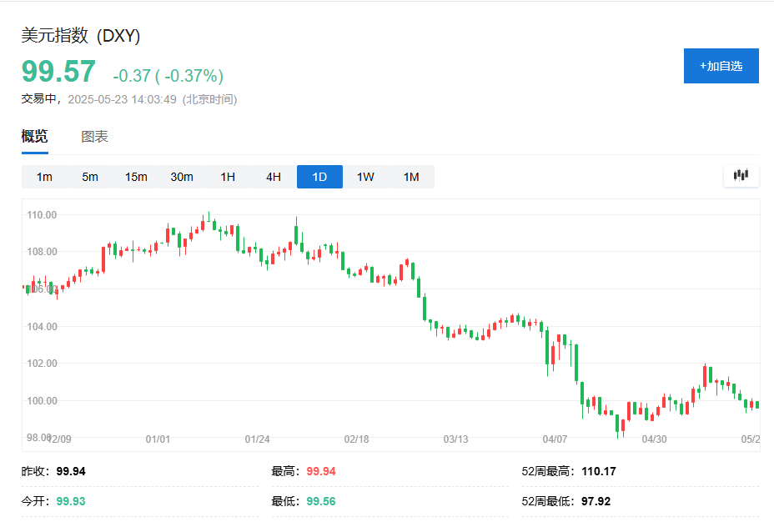Switch to the 1M monthly timeframe
The width and height of the screenshot is (774, 532).
click(x=410, y=176)
